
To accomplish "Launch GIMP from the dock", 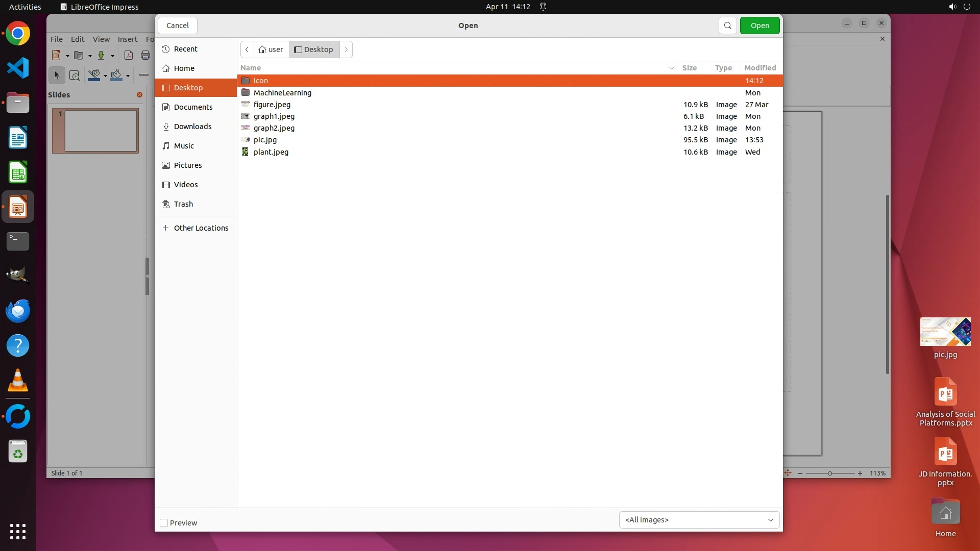I will click(18, 276).
